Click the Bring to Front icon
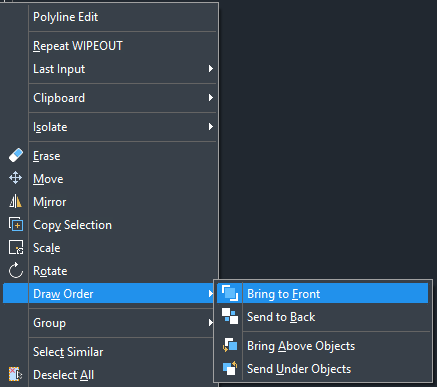Image resolution: width=437 pixels, height=387 pixels. point(230,293)
